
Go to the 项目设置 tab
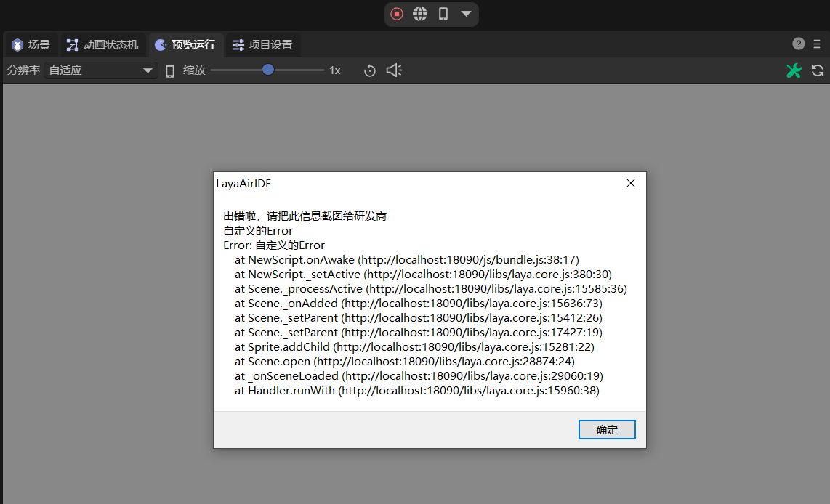tap(262, 45)
